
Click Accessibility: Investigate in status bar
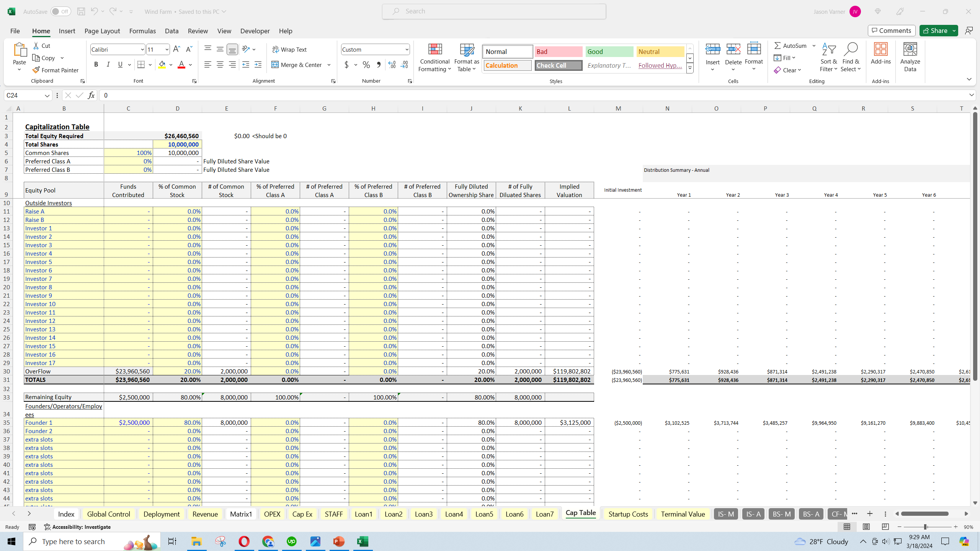coord(77,527)
